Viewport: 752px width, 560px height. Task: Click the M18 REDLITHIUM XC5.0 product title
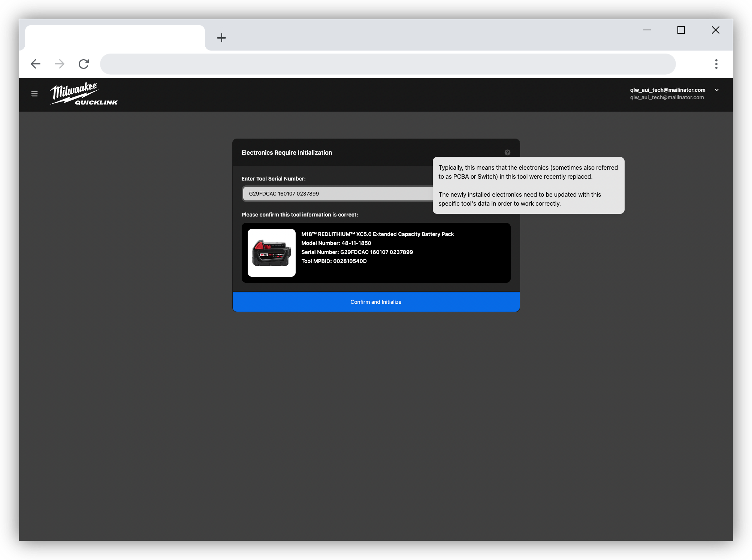(377, 234)
